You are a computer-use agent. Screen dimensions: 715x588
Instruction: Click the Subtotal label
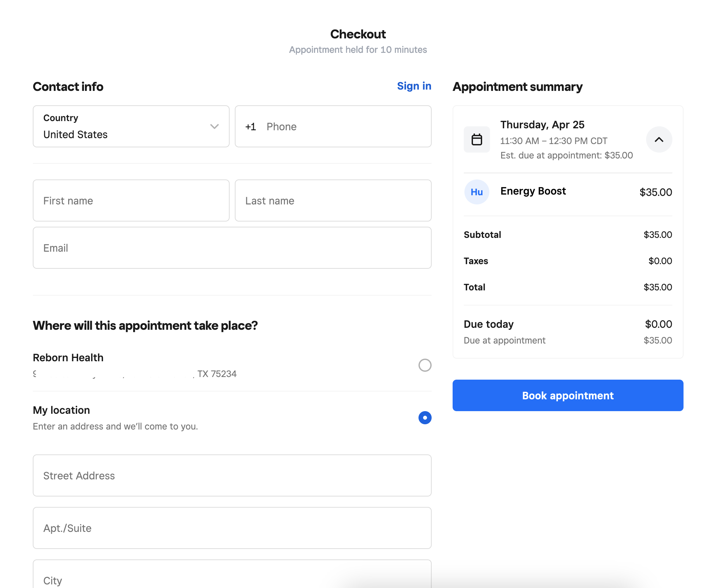(482, 235)
